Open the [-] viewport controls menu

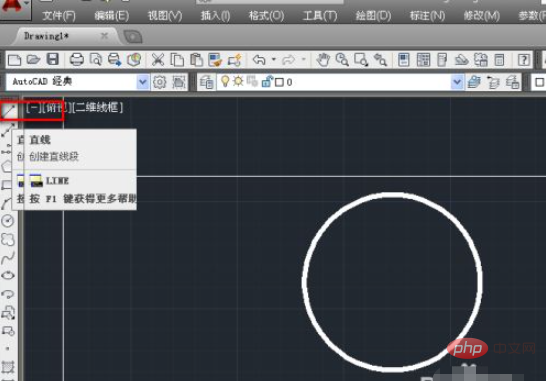click(x=33, y=108)
